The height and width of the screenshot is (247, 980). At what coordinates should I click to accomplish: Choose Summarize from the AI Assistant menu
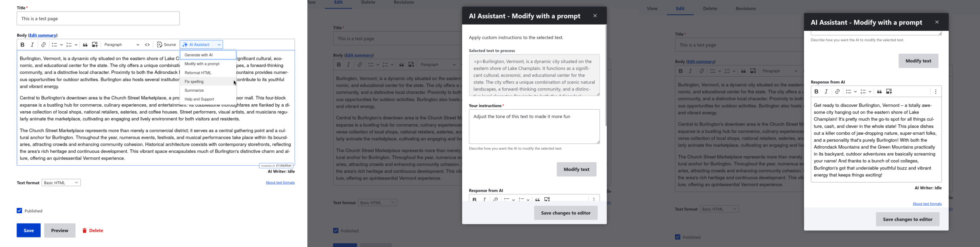pos(194,91)
